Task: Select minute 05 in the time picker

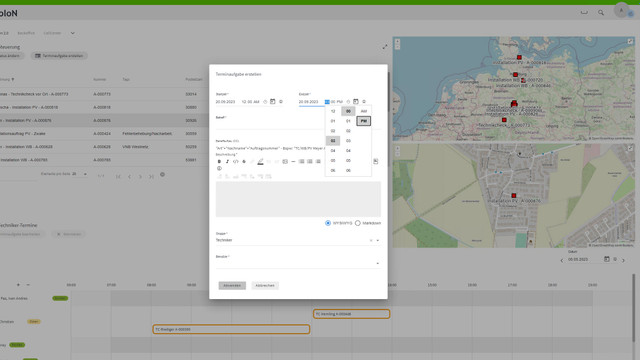Action: (x=348, y=160)
